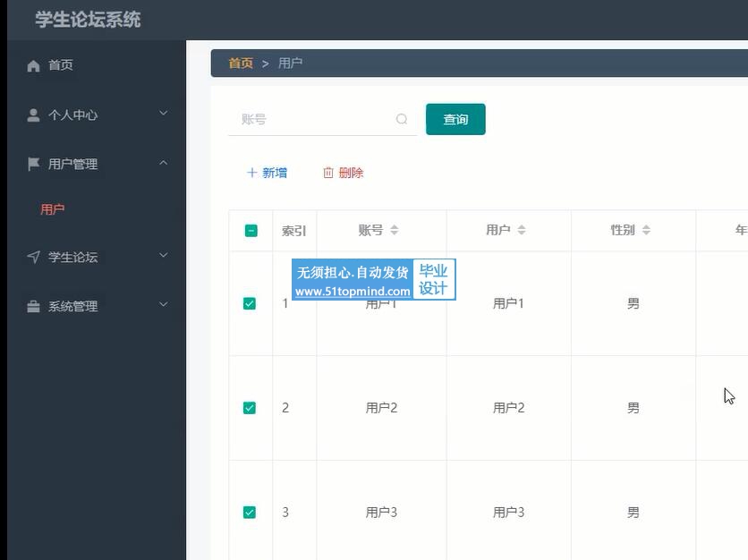Click 男 in row 3
This screenshot has width=748, height=560.
pyautogui.click(x=633, y=513)
